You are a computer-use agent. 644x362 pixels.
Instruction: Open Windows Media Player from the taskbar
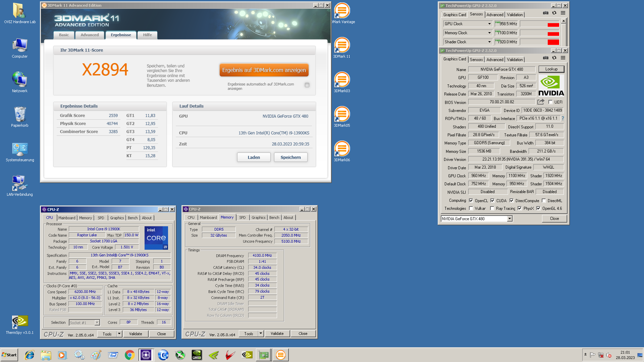[62, 355]
